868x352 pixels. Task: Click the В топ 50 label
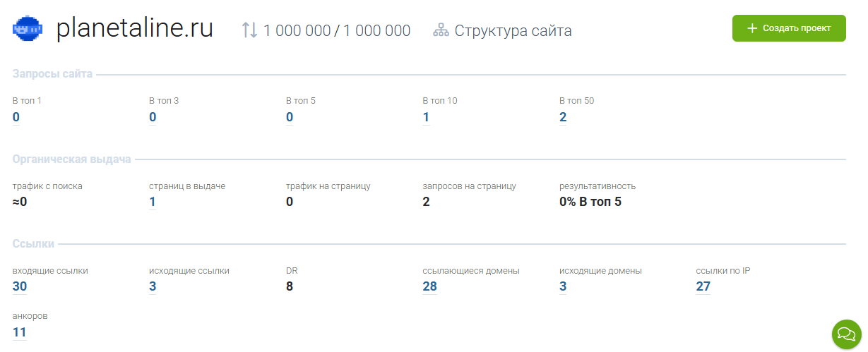tap(577, 101)
